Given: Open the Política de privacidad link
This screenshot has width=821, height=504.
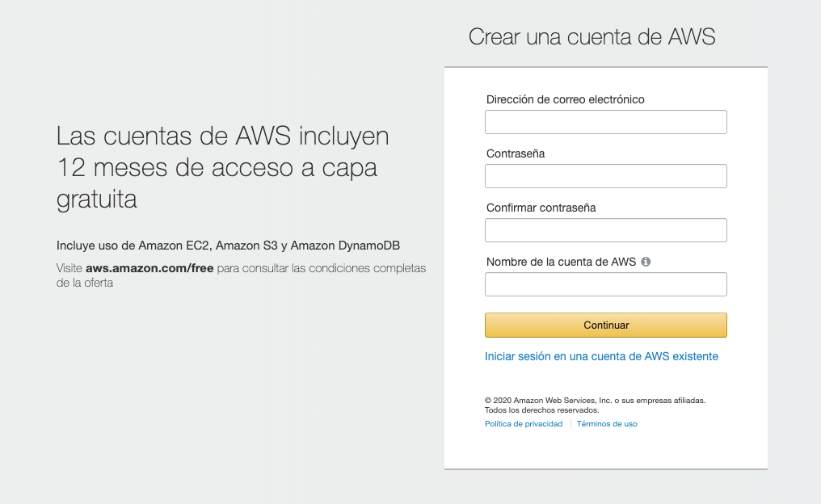Looking at the screenshot, I should [523, 424].
